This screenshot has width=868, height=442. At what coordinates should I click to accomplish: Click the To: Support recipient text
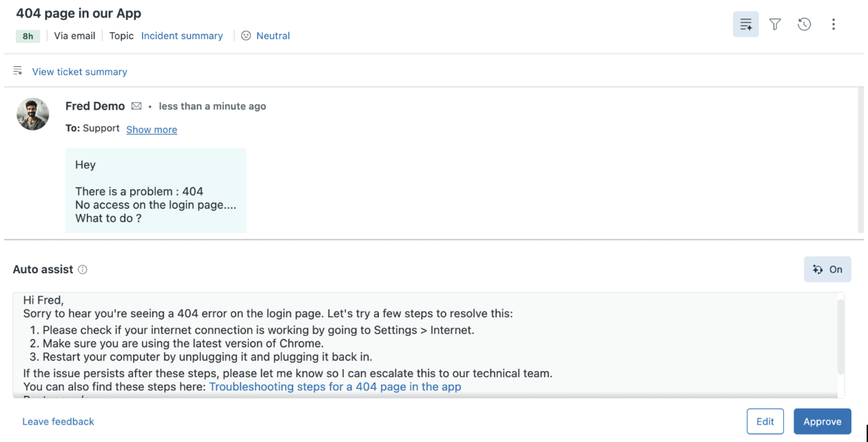coord(92,129)
